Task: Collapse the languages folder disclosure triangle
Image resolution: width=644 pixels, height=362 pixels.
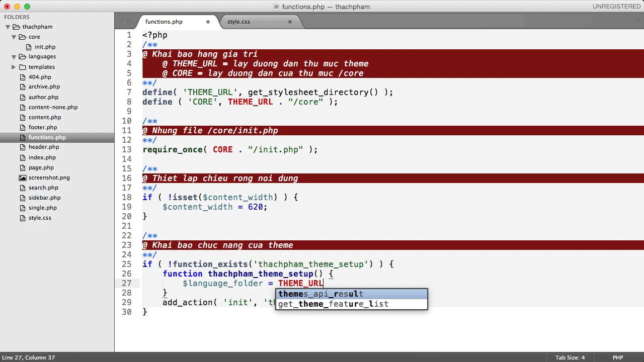Action: click(14, 57)
